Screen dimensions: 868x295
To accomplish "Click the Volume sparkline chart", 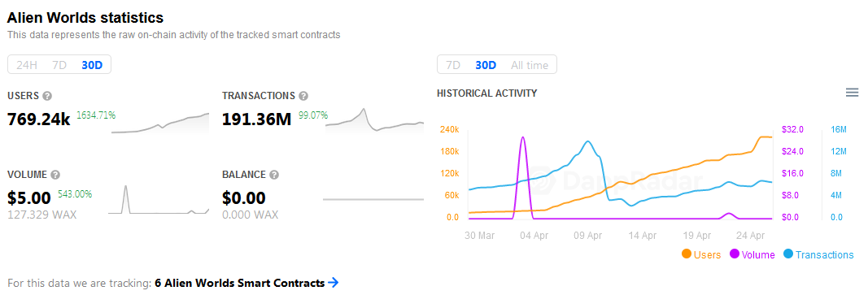I will tap(159, 199).
